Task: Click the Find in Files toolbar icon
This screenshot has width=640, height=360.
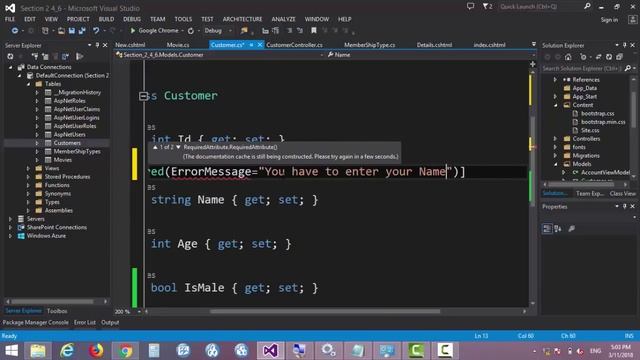Action: coord(244,31)
